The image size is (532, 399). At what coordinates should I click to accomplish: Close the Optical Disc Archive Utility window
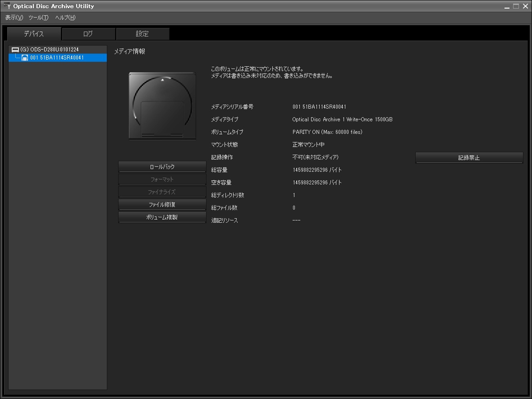tap(526, 6)
